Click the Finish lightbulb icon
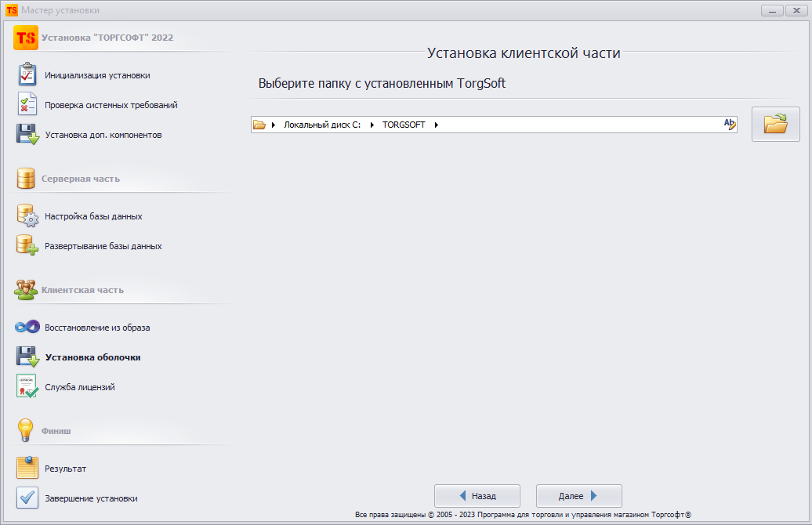 [x=25, y=430]
